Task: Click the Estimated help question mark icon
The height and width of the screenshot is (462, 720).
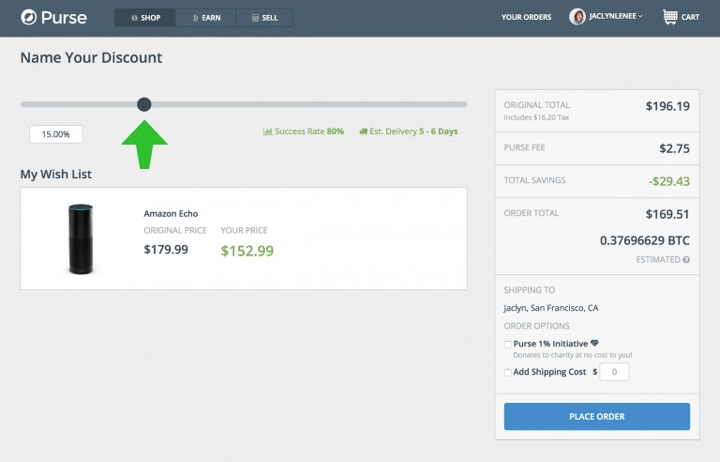Action: 686,260
